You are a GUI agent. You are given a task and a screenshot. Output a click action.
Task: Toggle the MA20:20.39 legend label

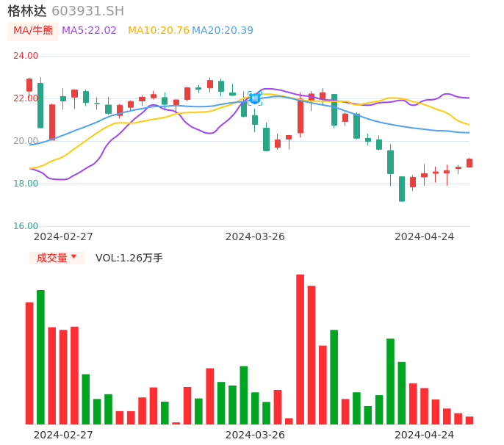coord(223,31)
